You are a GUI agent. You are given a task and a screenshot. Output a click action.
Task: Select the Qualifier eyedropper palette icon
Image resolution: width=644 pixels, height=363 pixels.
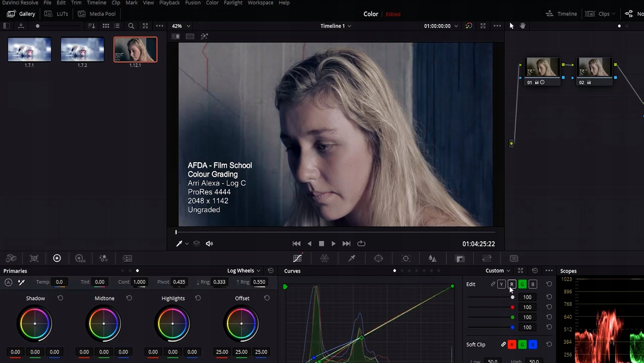click(x=351, y=258)
